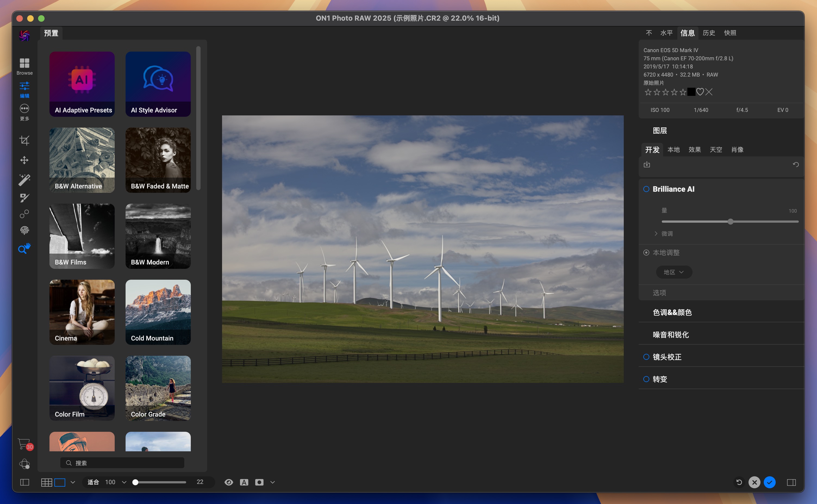Select the Healing Brush tool
Image resolution: width=817 pixels, height=504 pixels.
[x=24, y=197]
